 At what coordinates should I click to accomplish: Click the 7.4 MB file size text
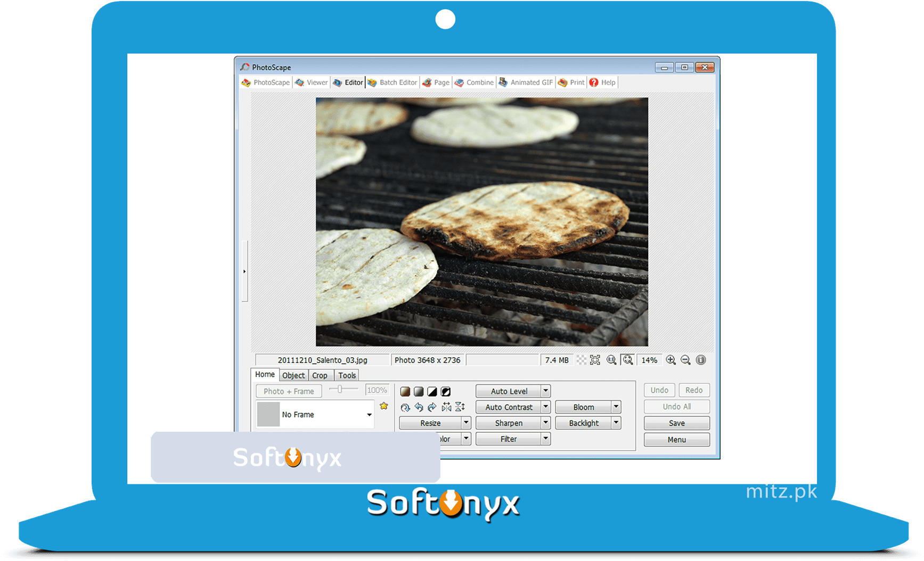click(x=557, y=360)
